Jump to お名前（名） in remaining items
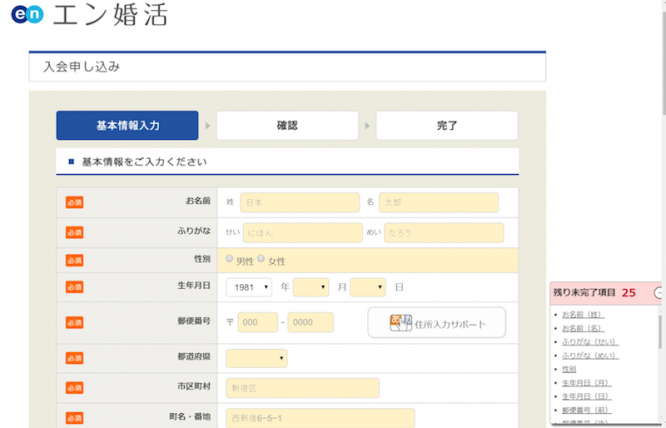The image size is (666, 428). [x=583, y=328]
